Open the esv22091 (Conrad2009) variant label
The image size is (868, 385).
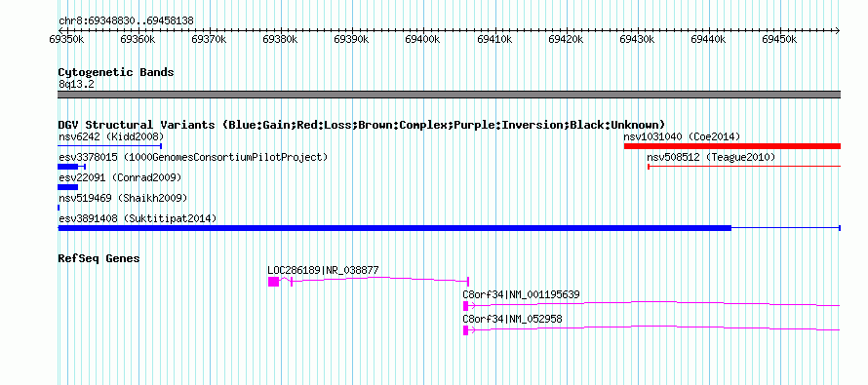[120, 177]
